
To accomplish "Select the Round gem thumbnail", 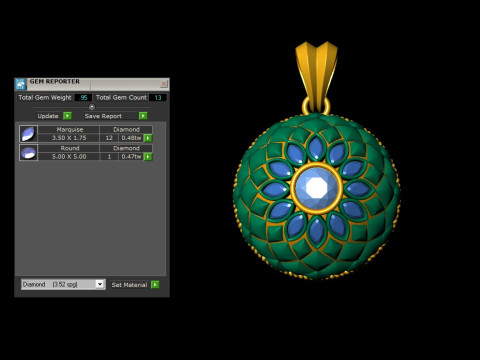I will (x=29, y=153).
